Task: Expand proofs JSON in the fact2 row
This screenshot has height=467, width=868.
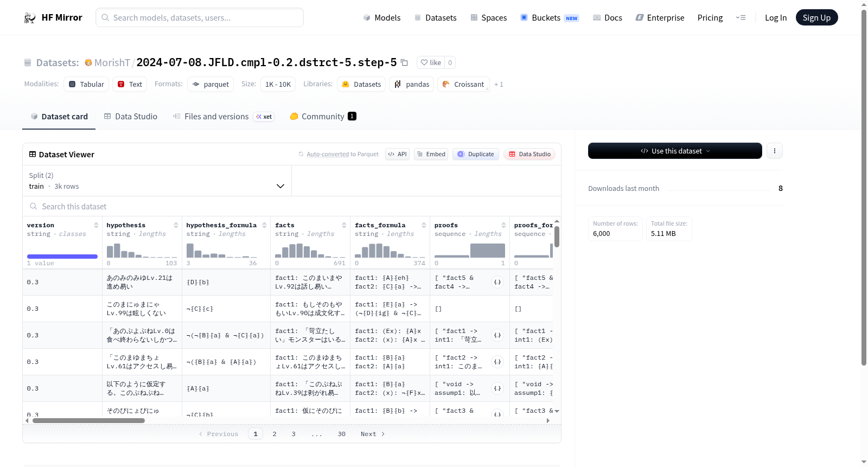Action: [x=497, y=362]
